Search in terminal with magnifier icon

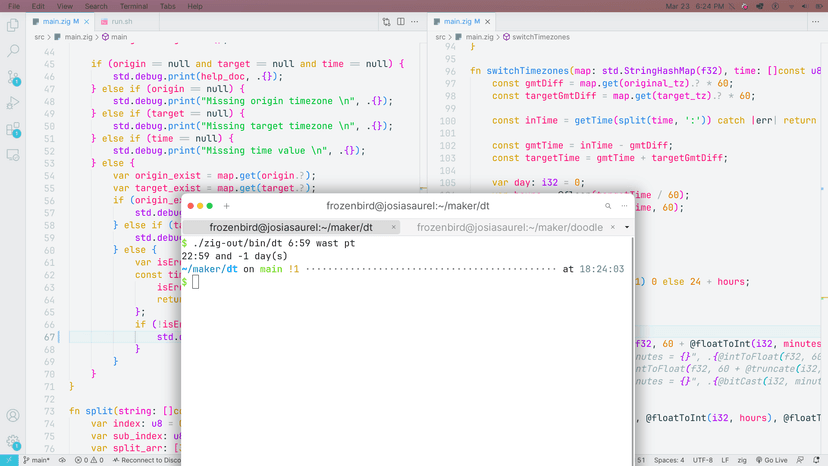tap(608, 206)
